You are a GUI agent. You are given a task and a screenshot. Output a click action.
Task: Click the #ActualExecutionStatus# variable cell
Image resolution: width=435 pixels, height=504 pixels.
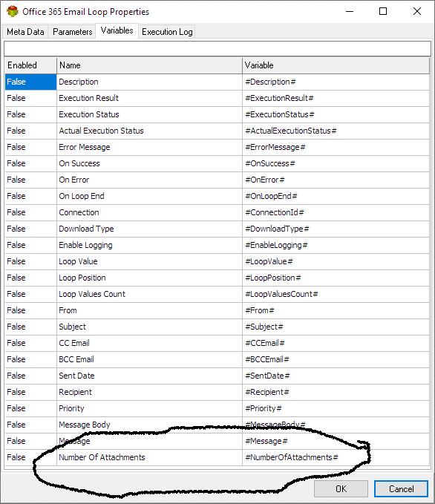click(336, 131)
